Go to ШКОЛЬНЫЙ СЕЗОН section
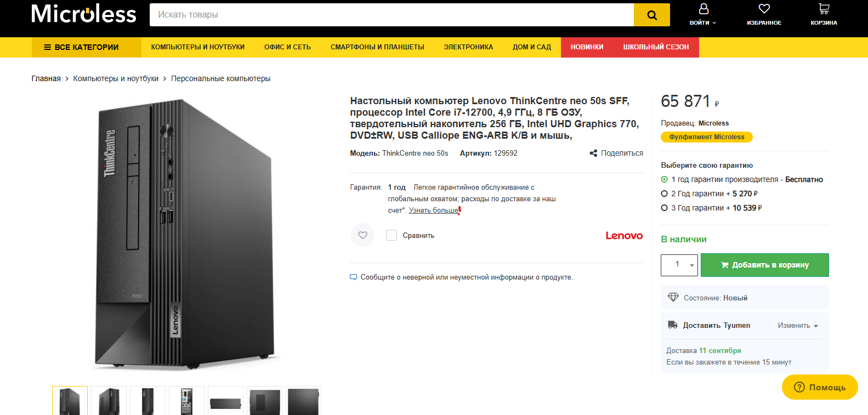Screen dimensions: 868x415 coord(656,47)
